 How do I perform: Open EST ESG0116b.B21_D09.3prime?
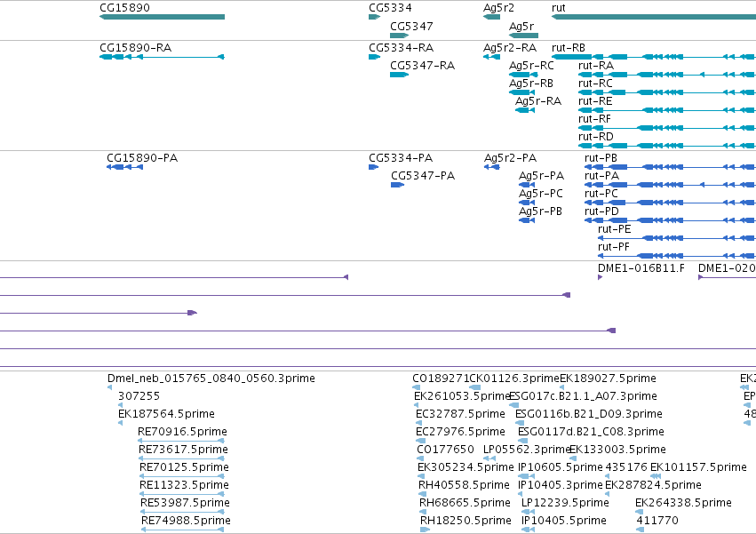[589, 414]
